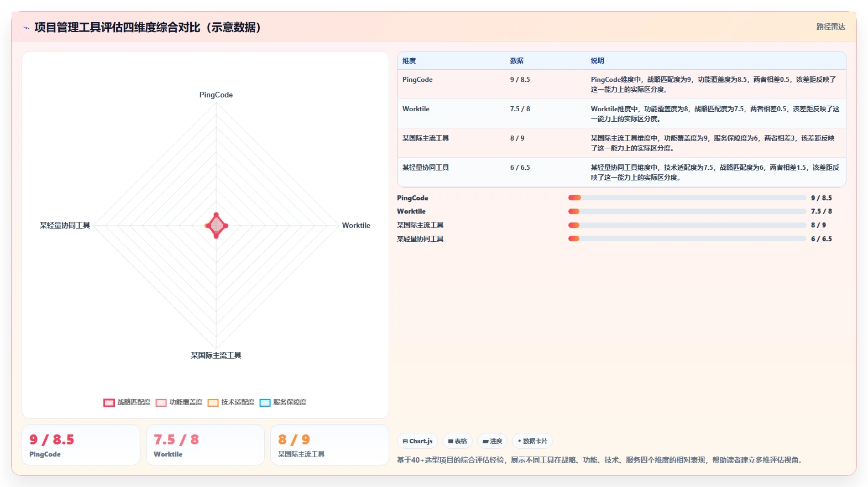This screenshot has width=868, height=487.
Task: Select the 数据 column header
Action: click(x=517, y=61)
